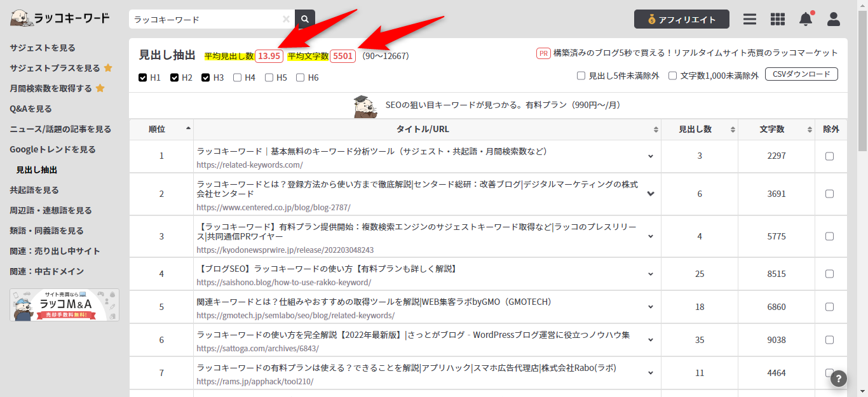Open the apps grid icon
This screenshot has height=397, width=868.
coord(778,19)
